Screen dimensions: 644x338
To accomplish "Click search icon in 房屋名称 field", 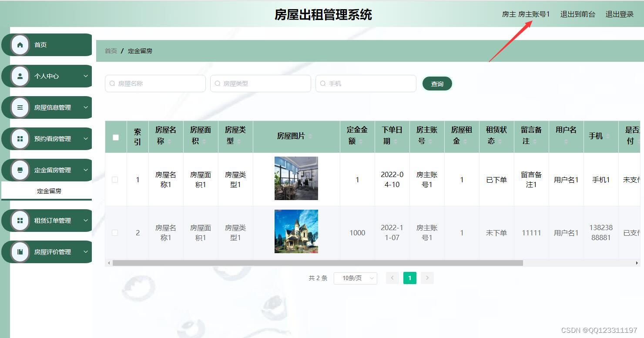I will tap(112, 84).
